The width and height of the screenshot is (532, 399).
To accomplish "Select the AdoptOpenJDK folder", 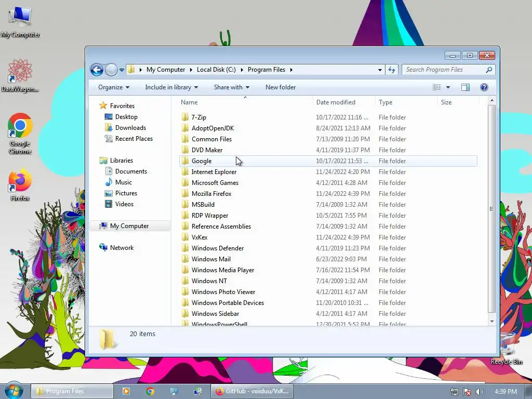I will tap(212, 128).
